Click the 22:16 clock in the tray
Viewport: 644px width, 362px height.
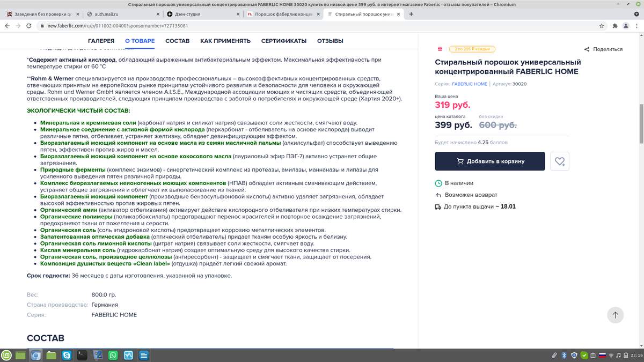(637, 355)
